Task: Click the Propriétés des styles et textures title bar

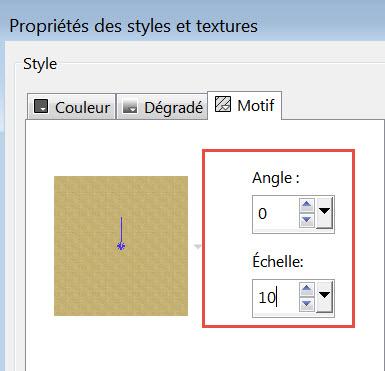Action: click(x=133, y=26)
